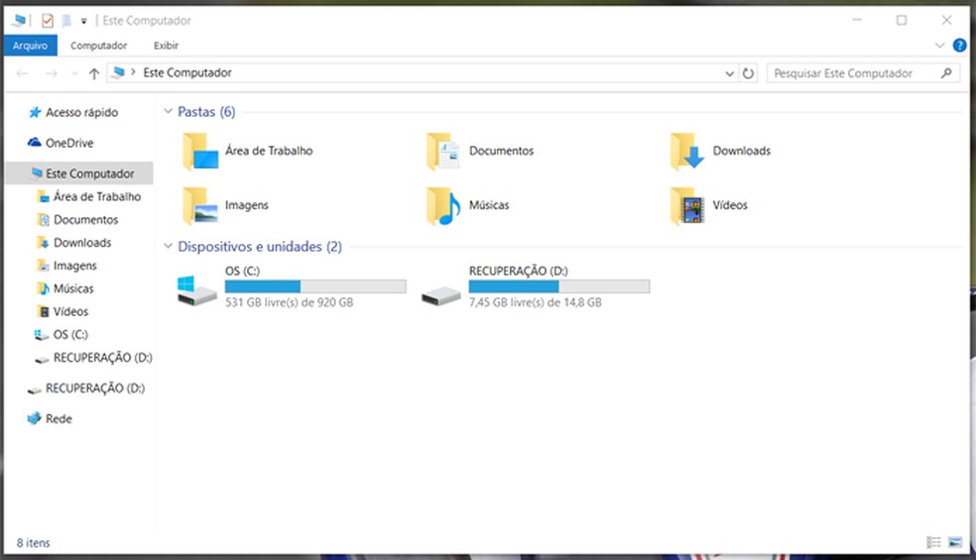The height and width of the screenshot is (560, 976).
Task: Maximize the Este Computador window
Action: coord(902,20)
